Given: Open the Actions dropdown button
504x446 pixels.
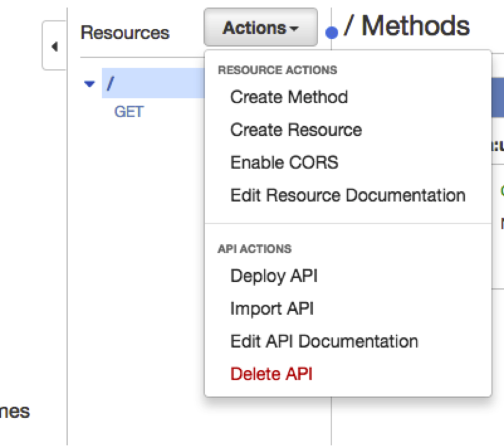Looking at the screenshot, I should (260, 28).
